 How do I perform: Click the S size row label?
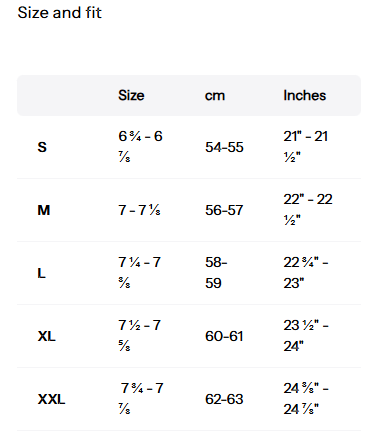(42, 147)
